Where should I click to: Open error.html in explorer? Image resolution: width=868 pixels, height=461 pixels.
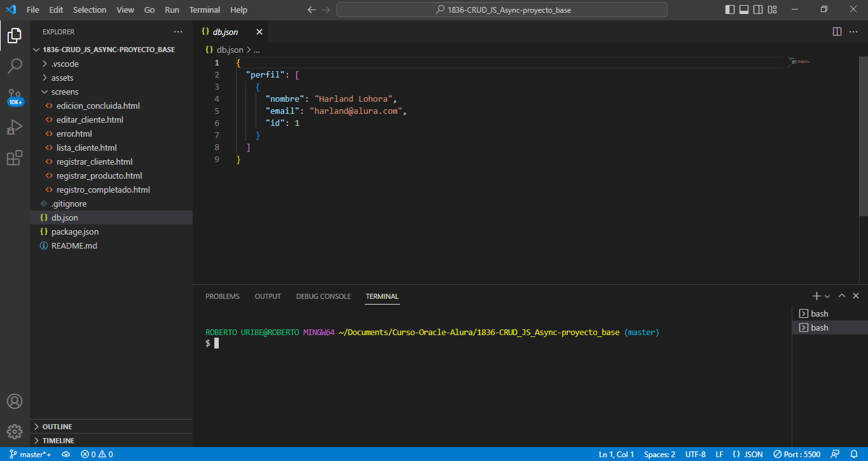111,134
